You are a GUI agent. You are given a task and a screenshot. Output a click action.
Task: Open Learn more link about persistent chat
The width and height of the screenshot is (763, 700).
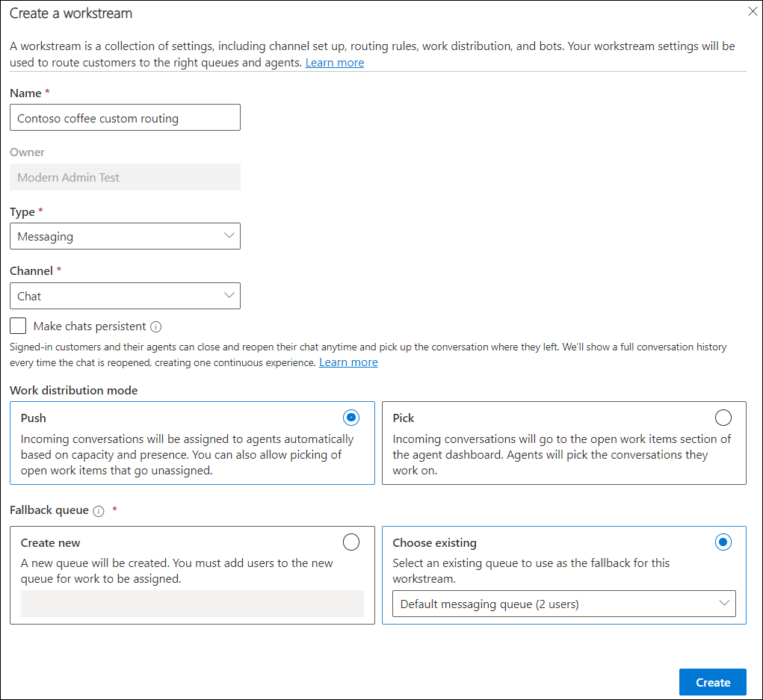click(348, 362)
